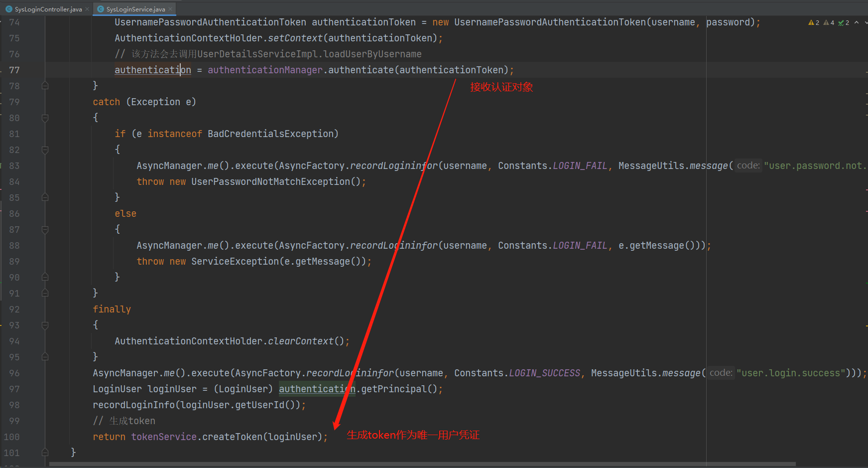This screenshot has height=468, width=868.
Task: Open the green typo indicator showing 2
Action: (844, 22)
